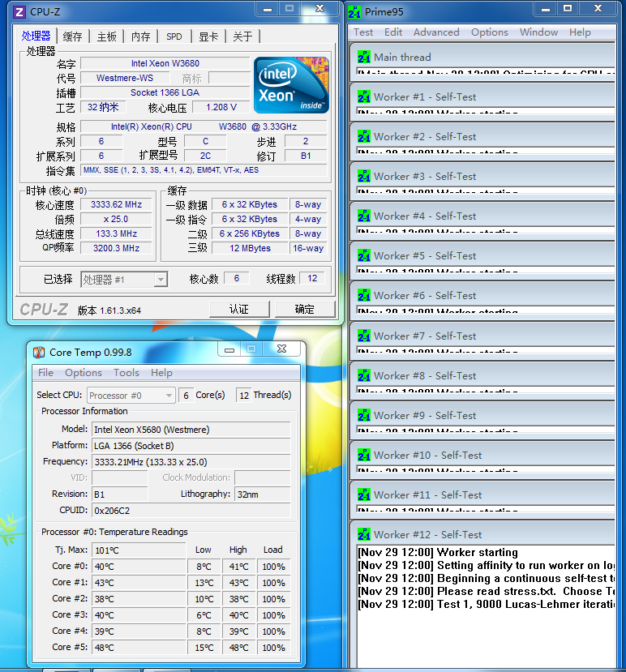Click the Main thread window icon
The height and width of the screenshot is (672, 626).
364,57
